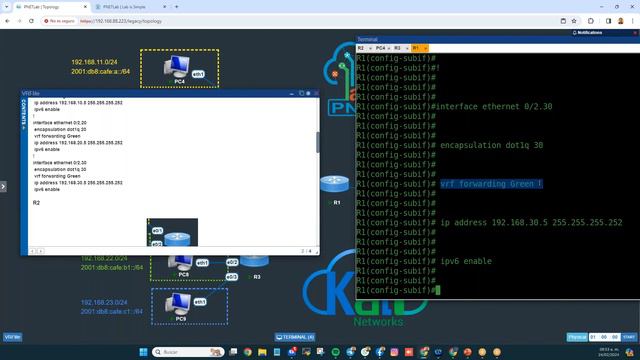Click the R3 router icon
This screenshot has height=360, width=640.
[x=254, y=261]
